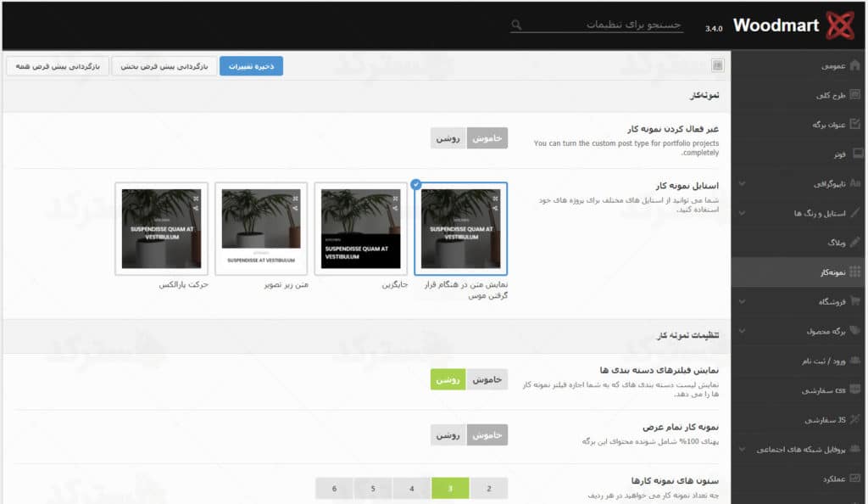Click the فروشگاه shop cart icon
This screenshot has width=868, height=504.
855,301
